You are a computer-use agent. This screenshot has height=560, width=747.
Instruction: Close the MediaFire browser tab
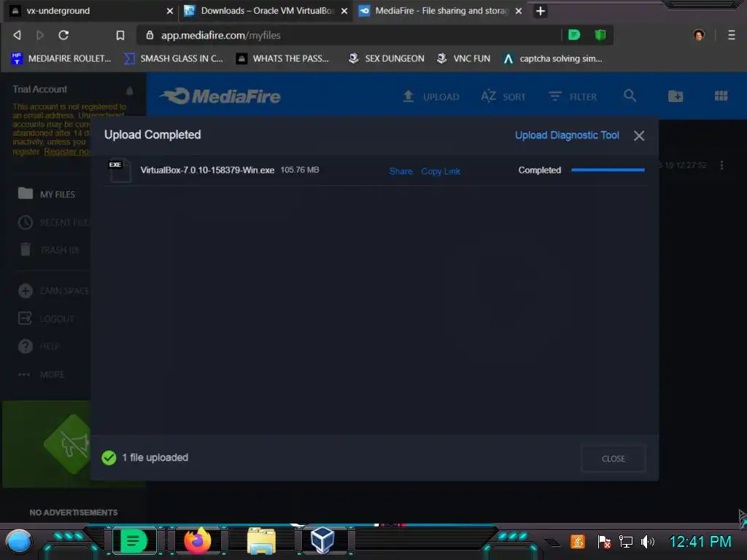click(x=519, y=11)
